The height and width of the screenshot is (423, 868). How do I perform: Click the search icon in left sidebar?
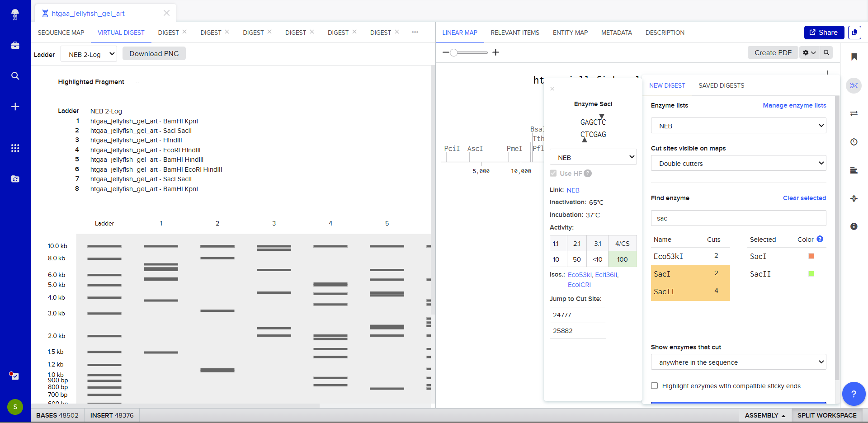(15, 76)
